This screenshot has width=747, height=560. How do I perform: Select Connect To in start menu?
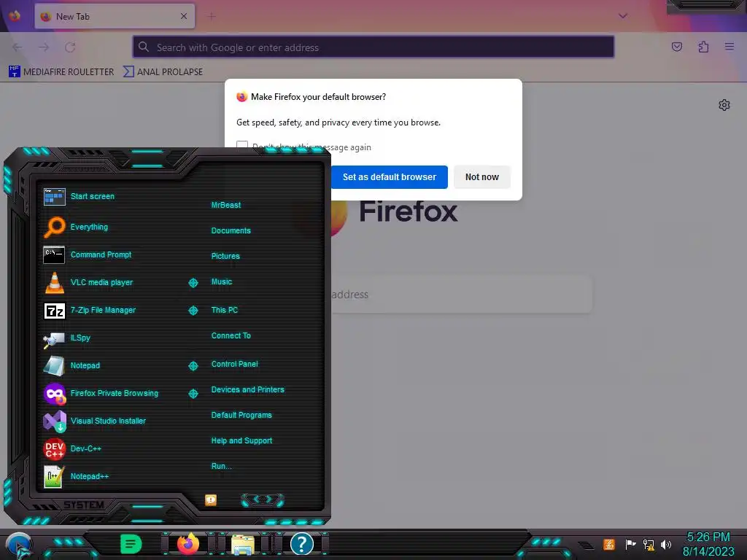click(x=231, y=335)
